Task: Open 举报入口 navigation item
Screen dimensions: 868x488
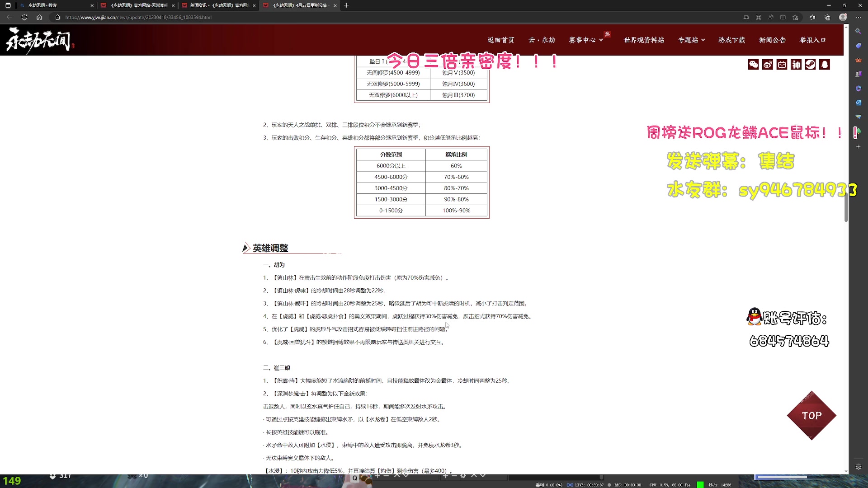Action: [812, 40]
